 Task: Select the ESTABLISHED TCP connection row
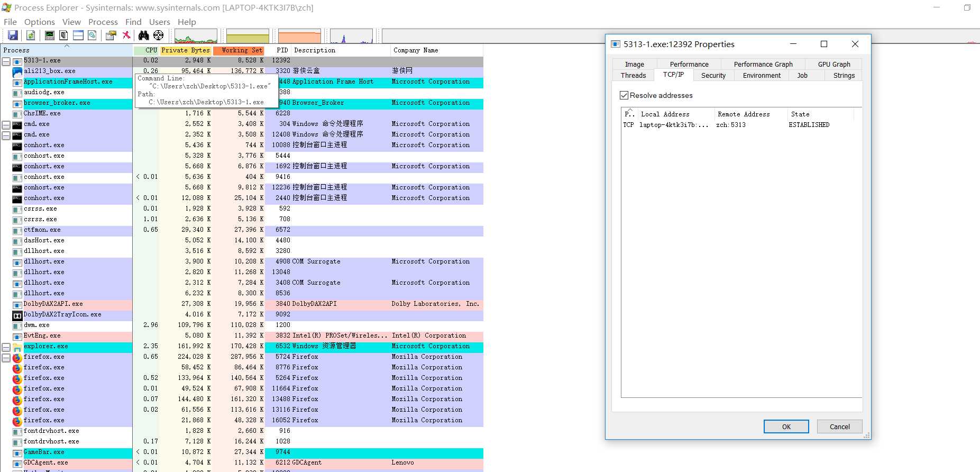(x=741, y=125)
